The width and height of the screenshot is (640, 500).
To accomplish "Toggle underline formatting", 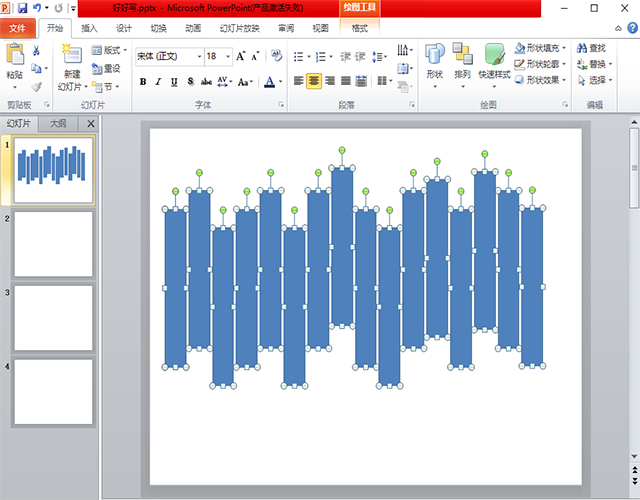I will (x=174, y=82).
